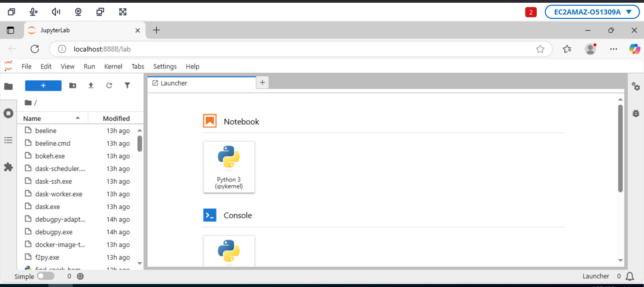Click file list scrollbar up arrow
The image size is (644, 287).
click(140, 130)
